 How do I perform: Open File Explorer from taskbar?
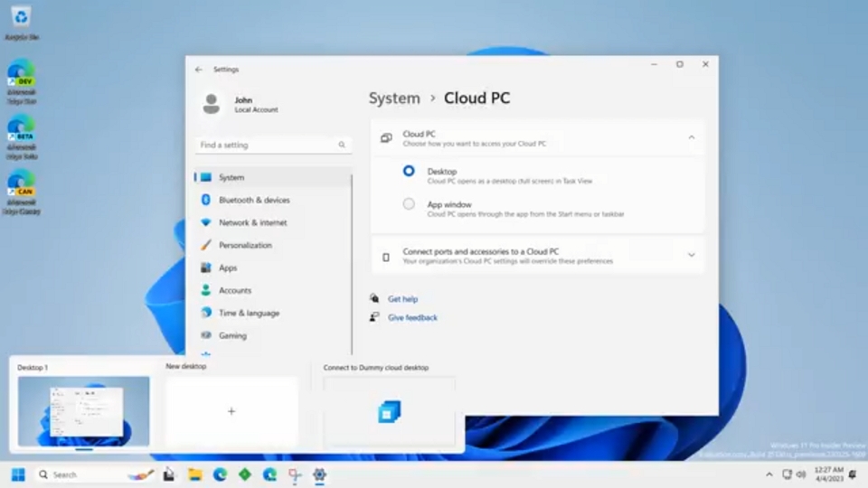tap(195, 474)
